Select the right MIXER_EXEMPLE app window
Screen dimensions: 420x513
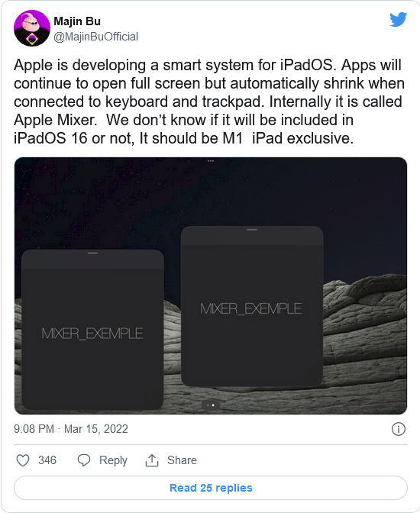coord(252,306)
